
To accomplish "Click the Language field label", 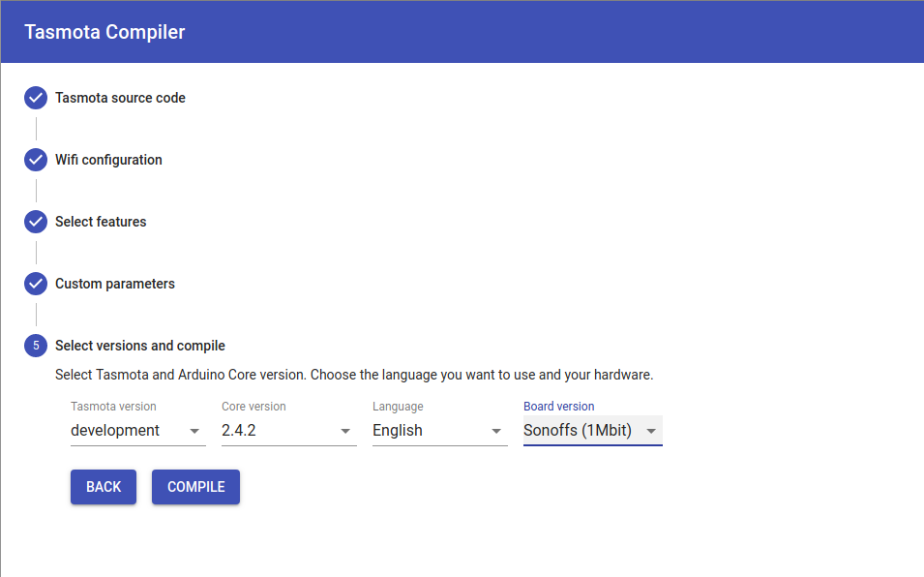I will pyautogui.click(x=398, y=406).
